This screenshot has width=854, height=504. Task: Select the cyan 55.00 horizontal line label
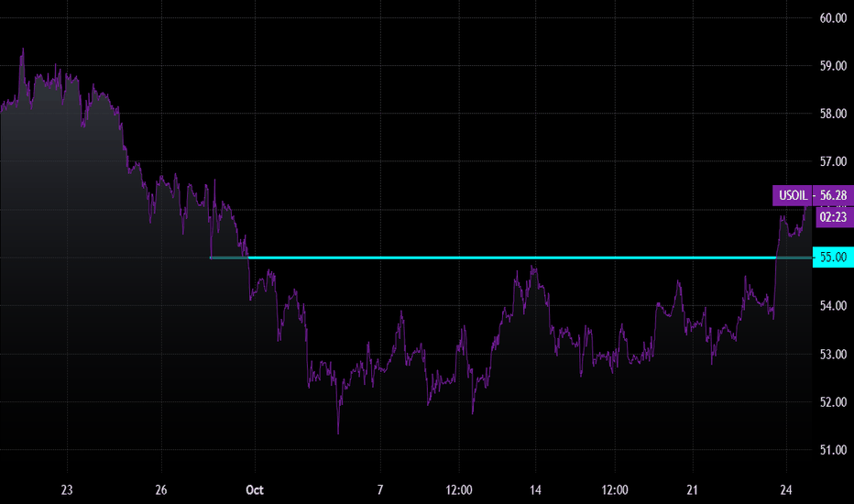click(x=833, y=257)
